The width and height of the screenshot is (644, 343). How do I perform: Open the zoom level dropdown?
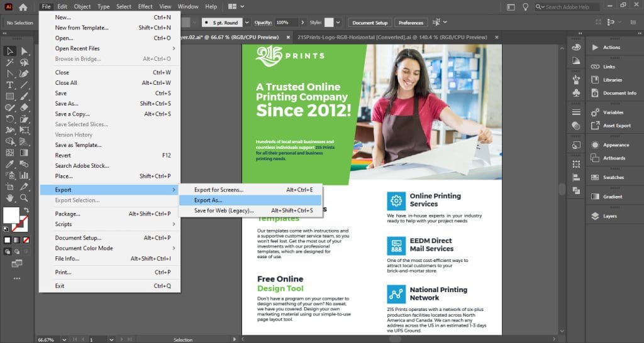coord(65,340)
